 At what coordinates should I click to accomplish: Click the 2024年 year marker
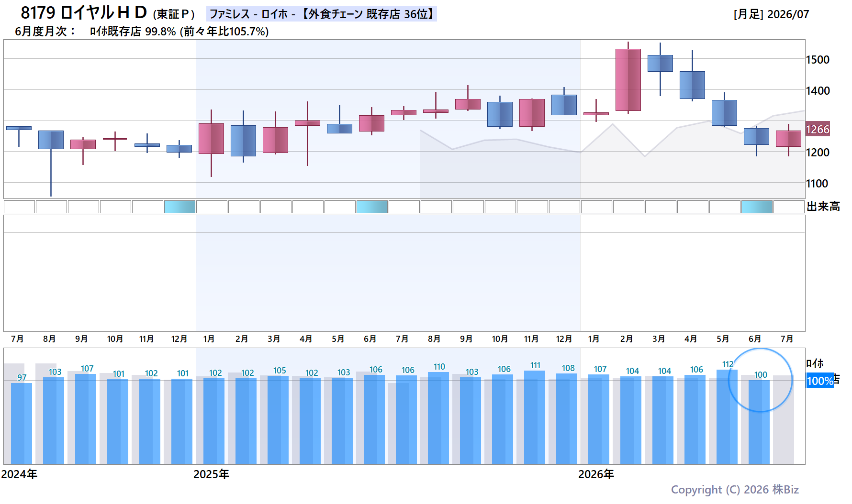(19, 474)
